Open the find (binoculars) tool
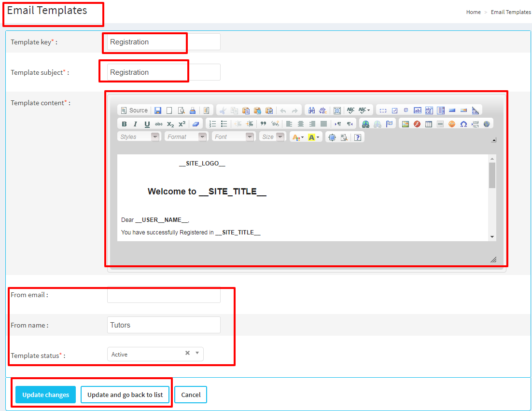 click(311, 110)
